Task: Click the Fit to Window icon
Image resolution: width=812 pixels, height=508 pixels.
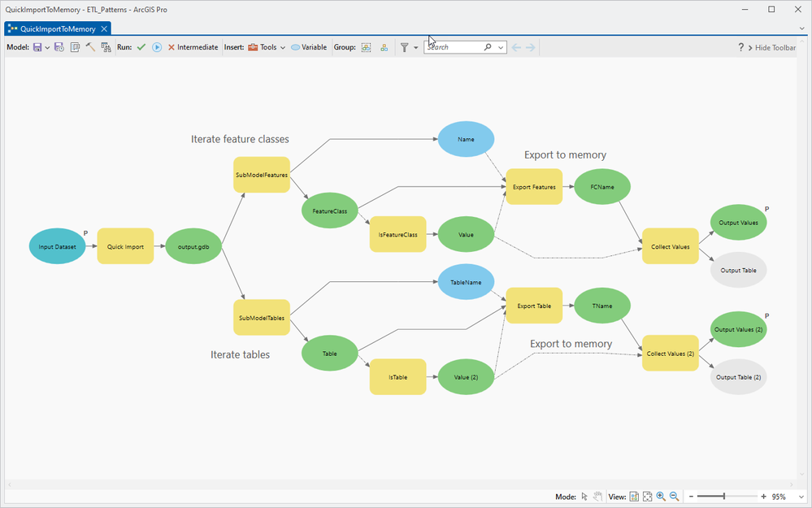Action: point(647,497)
